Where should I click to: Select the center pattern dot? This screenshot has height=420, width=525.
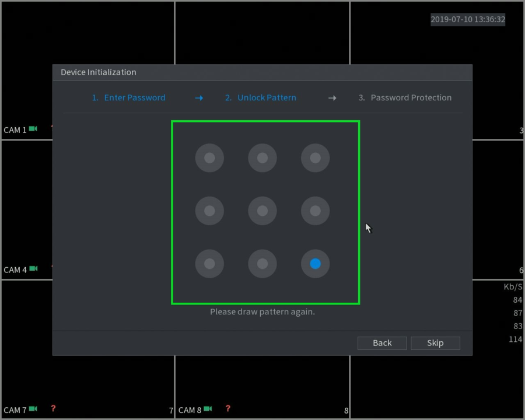pyautogui.click(x=262, y=211)
